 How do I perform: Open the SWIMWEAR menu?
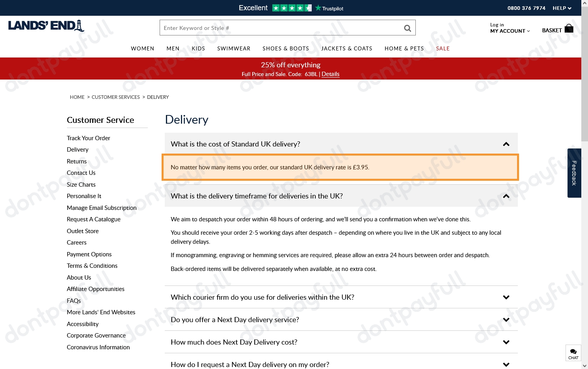pyautogui.click(x=234, y=48)
